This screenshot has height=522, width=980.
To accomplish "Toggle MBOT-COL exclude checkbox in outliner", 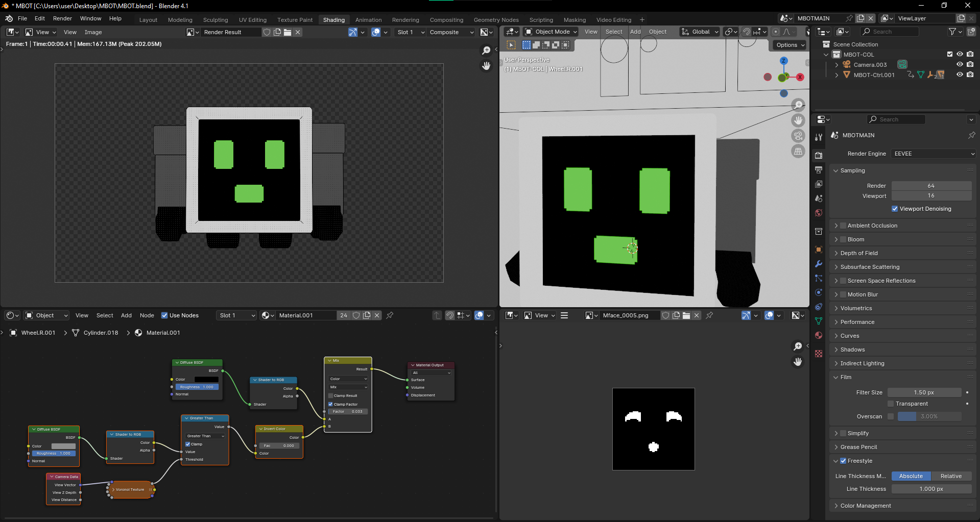I will tap(950, 54).
